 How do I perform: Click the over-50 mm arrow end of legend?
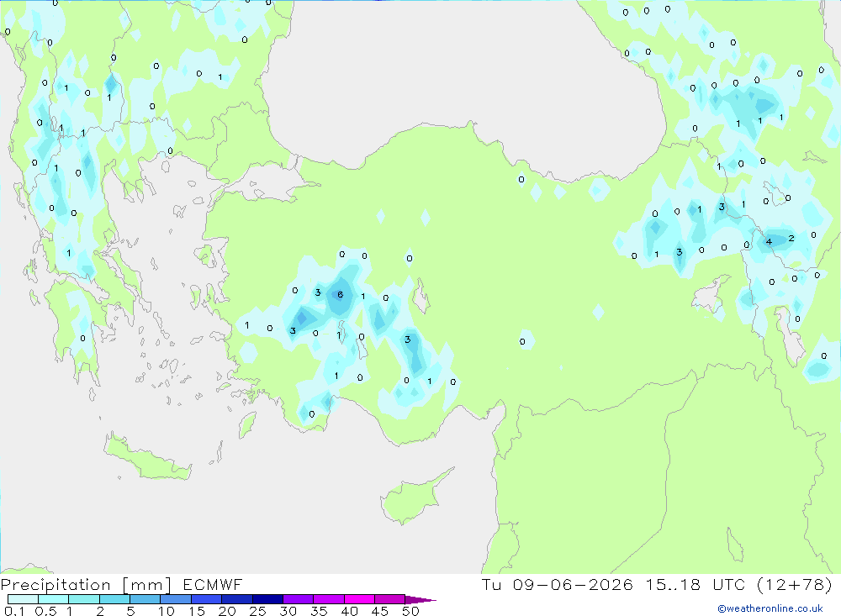click(421, 600)
